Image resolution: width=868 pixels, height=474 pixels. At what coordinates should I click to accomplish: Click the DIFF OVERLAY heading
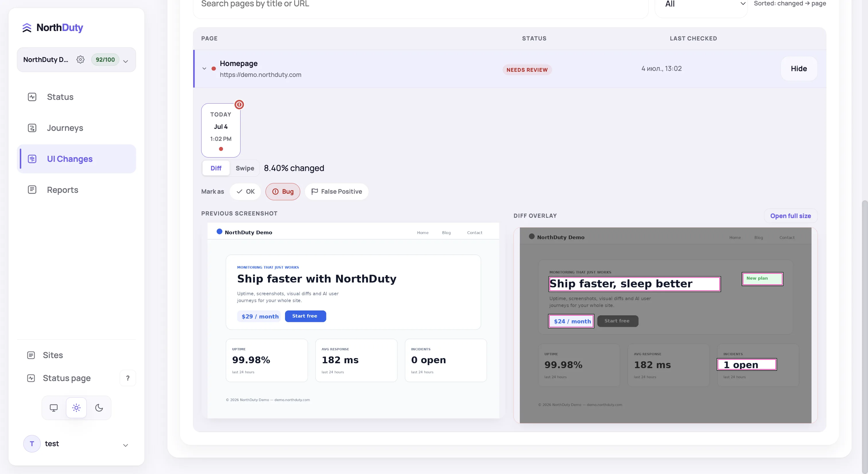click(x=535, y=216)
